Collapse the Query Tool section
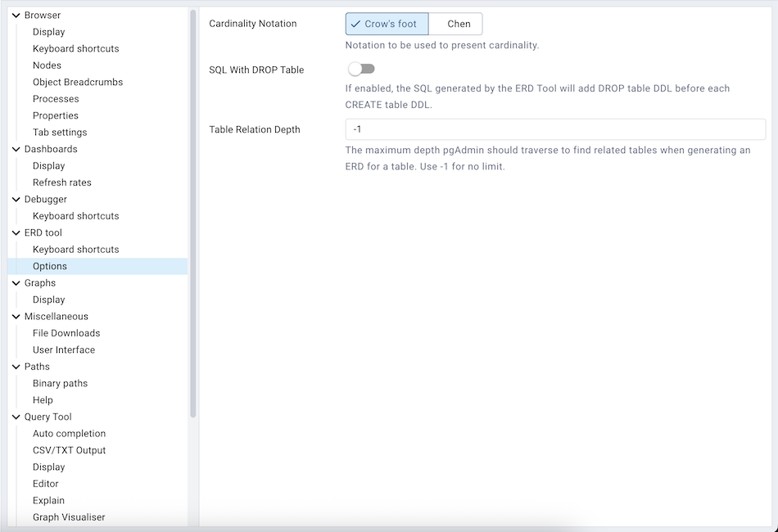Viewport: 778px width, 532px height. pos(16,417)
